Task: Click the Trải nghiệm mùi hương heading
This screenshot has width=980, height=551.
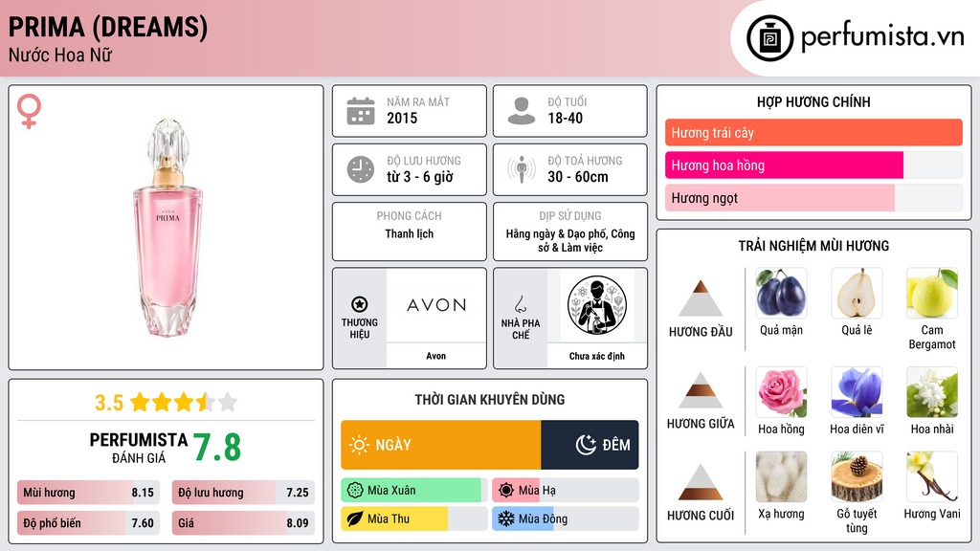Action: (x=813, y=246)
